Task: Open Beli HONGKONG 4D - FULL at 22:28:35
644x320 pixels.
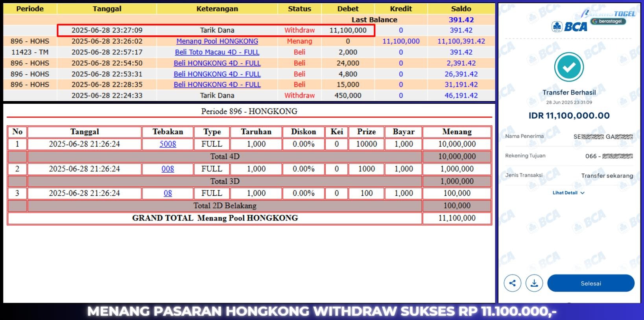Action: (x=217, y=85)
